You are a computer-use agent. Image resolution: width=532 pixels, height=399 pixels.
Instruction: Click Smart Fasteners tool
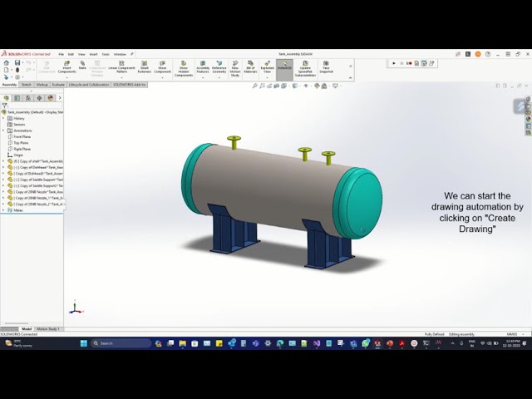tap(144, 67)
